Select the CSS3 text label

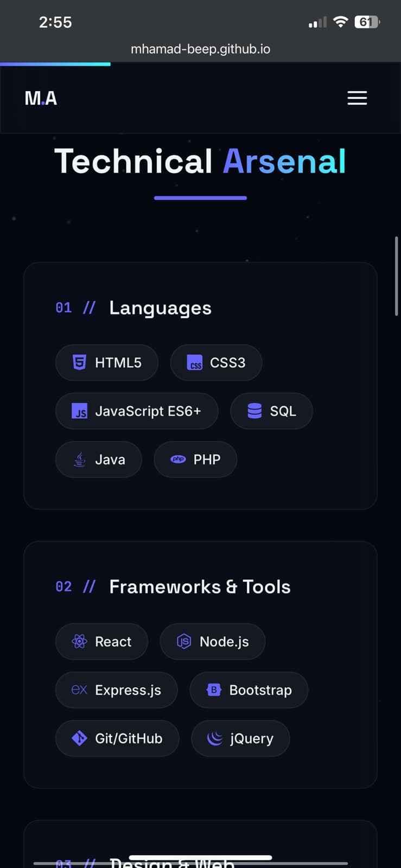[x=227, y=362]
